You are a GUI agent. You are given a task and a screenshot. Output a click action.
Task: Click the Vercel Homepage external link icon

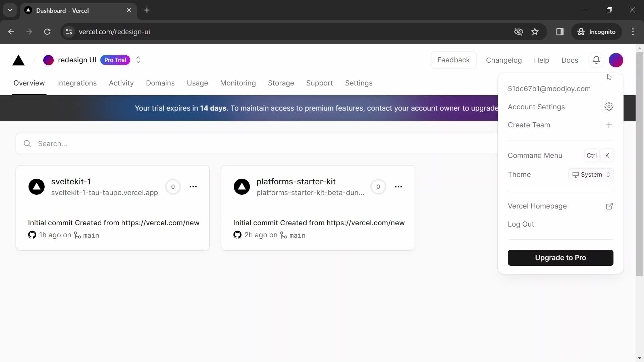tap(609, 206)
